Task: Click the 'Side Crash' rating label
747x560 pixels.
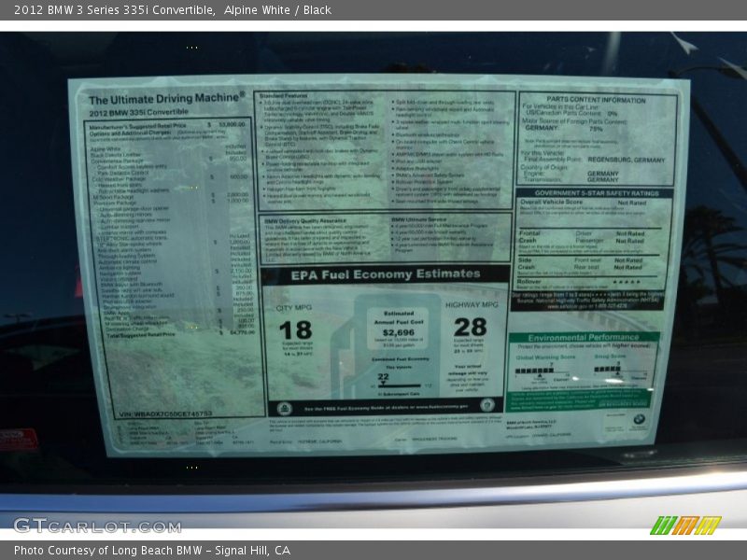Action: tap(526, 263)
